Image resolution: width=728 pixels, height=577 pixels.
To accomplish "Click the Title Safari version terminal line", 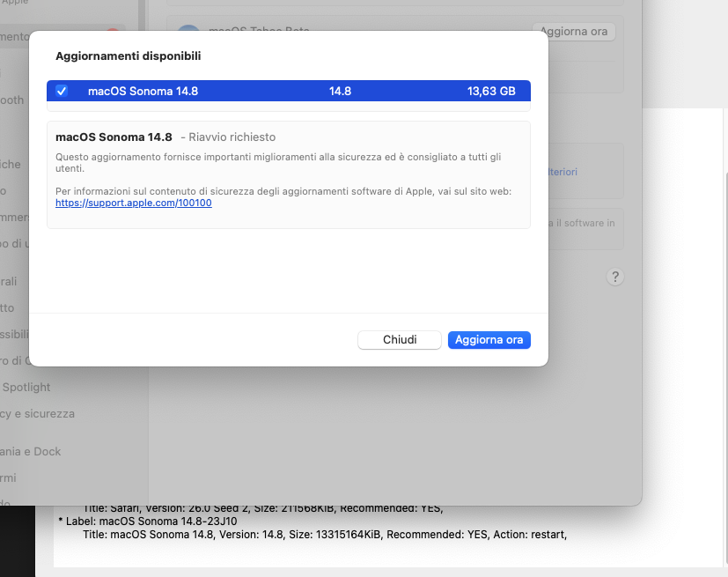I will pyautogui.click(x=263, y=508).
